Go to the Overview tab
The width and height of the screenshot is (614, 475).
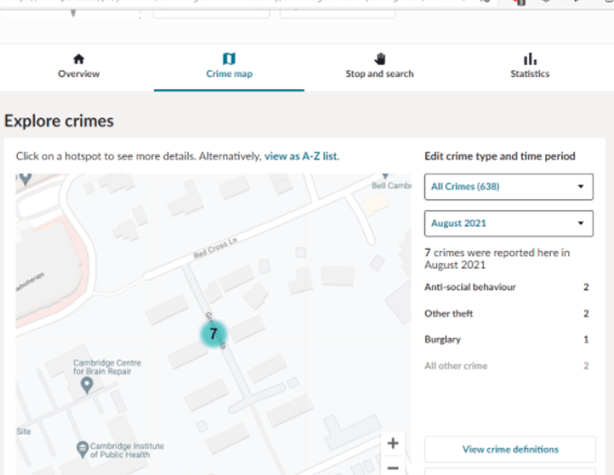[x=78, y=74]
